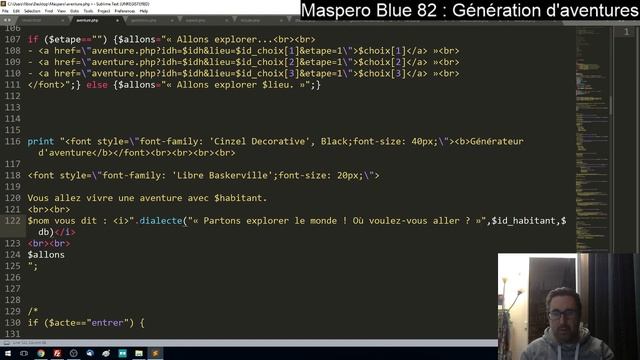Viewport: 640px width, 360px height.
Task: Click the '/*' comment opener on line 129
Action: [33, 311]
